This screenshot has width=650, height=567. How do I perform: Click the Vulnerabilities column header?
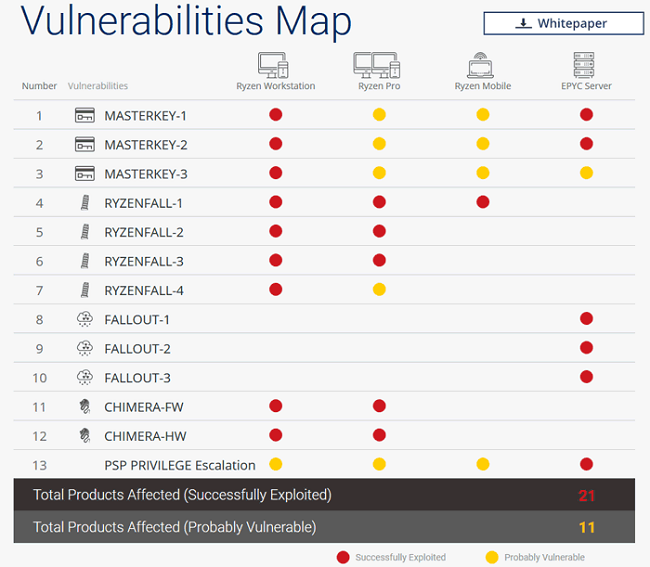(98, 86)
